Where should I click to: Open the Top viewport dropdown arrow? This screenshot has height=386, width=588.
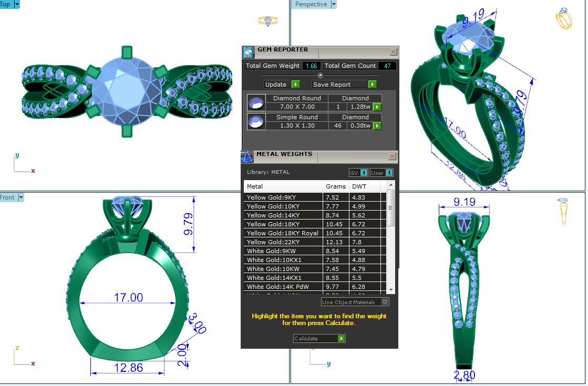[17, 4]
